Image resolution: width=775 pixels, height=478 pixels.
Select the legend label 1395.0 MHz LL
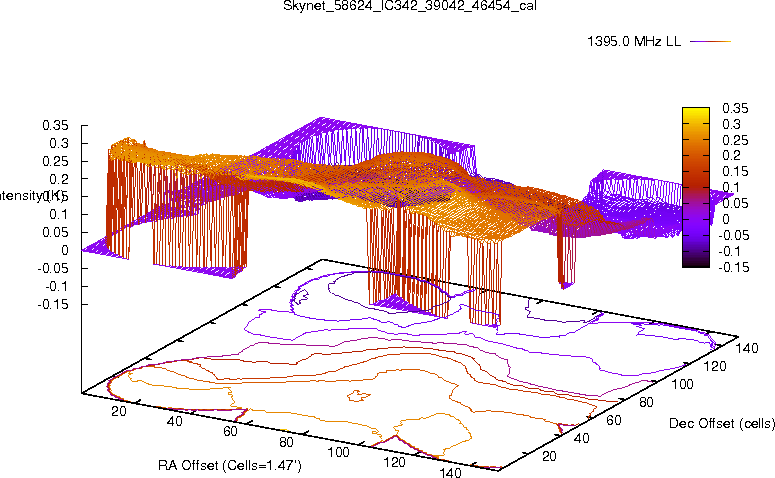coord(634,42)
